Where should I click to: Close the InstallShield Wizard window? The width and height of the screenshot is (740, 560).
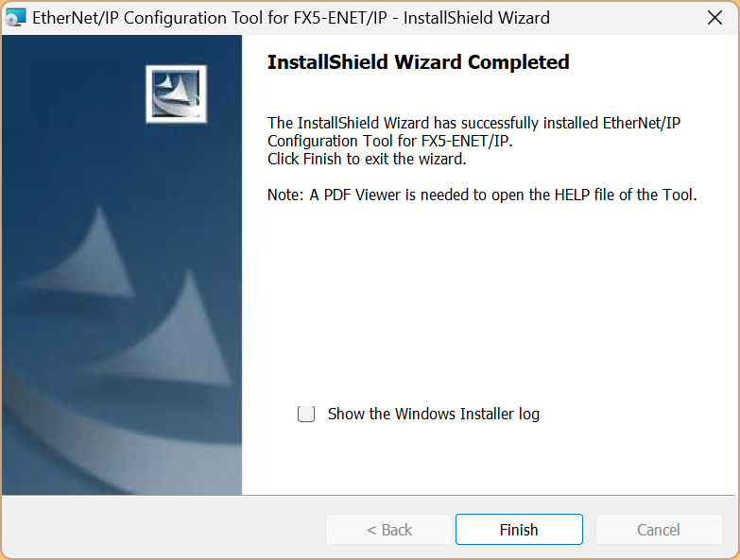click(715, 18)
